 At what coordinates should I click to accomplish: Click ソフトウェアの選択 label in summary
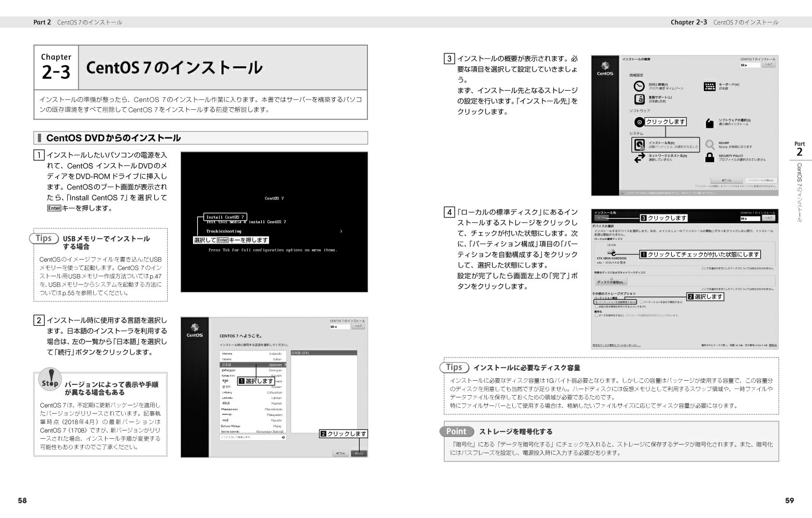click(x=734, y=120)
